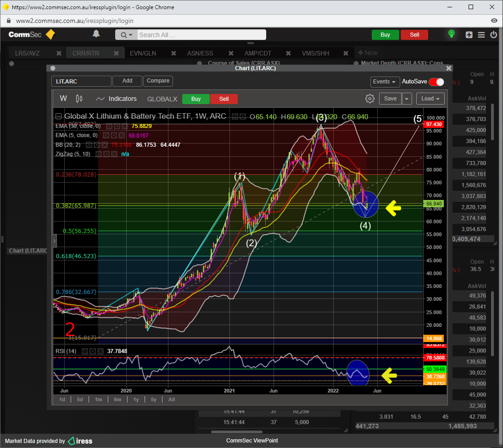Switch to the VMS/SHH tab

pyautogui.click(x=315, y=53)
